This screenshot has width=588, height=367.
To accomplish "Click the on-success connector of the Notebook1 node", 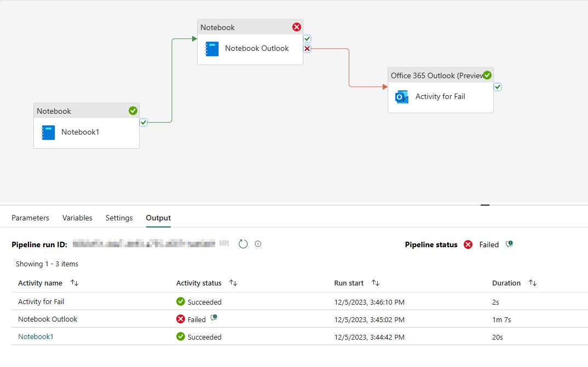I will click(x=143, y=122).
